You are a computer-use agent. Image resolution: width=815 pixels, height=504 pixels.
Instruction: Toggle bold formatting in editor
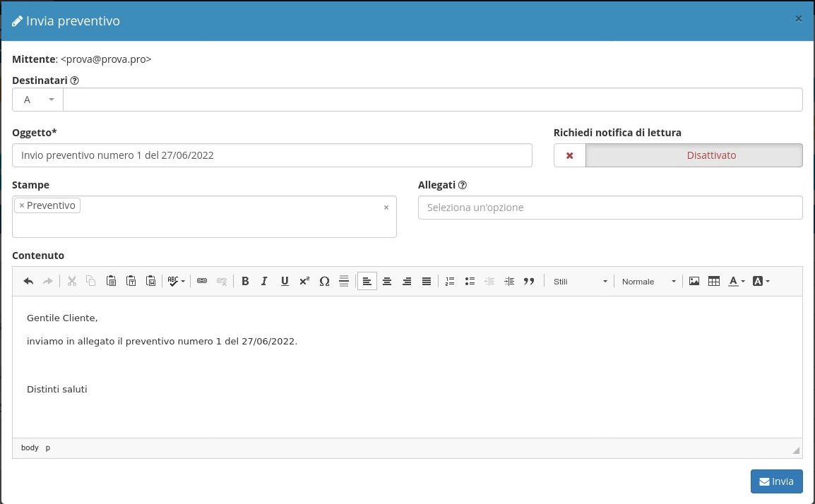tap(245, 281)
